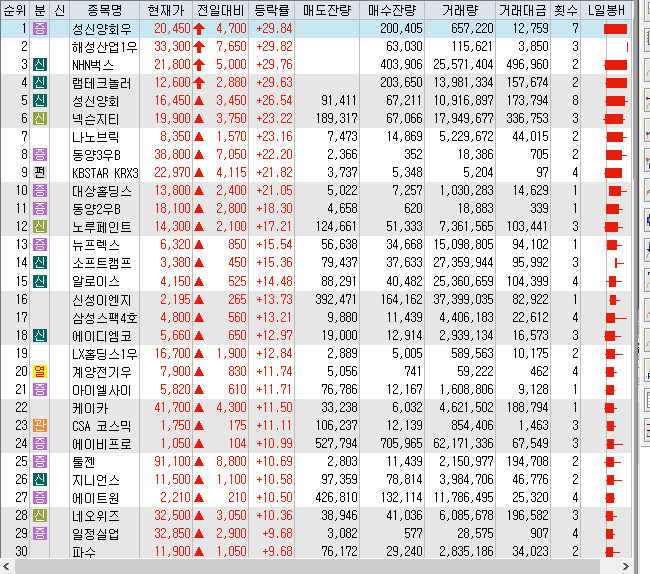Viewport: 650px width, 574px height.
Task: Click the upper-limit arrow in the 해성산업1우 row
Action: 199,47
